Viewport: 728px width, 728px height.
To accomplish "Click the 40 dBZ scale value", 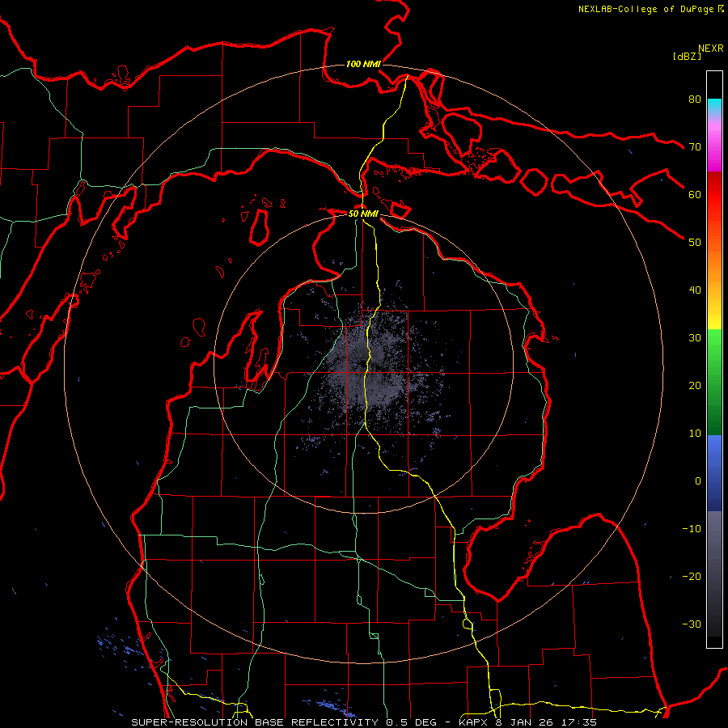I will pyautogui.click(x=695, y=290).
